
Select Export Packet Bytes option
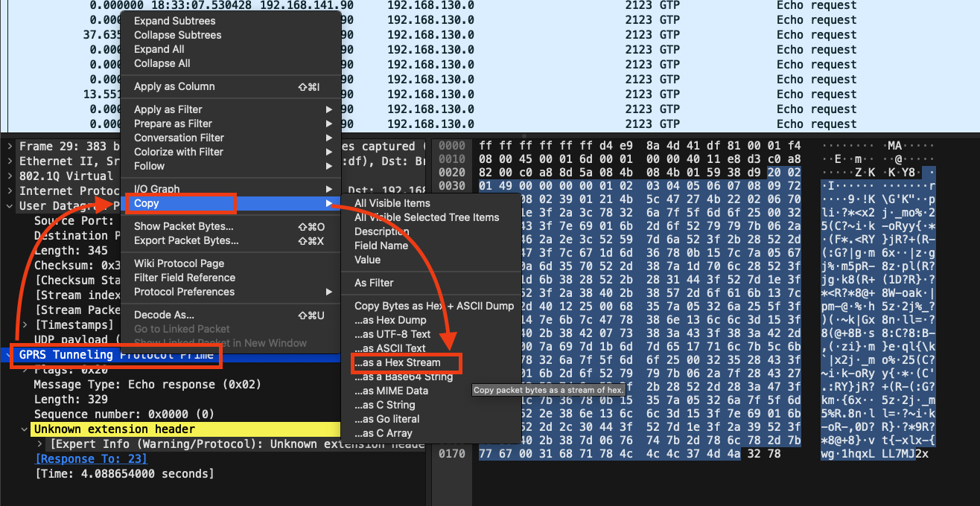(x=186, y=240)
